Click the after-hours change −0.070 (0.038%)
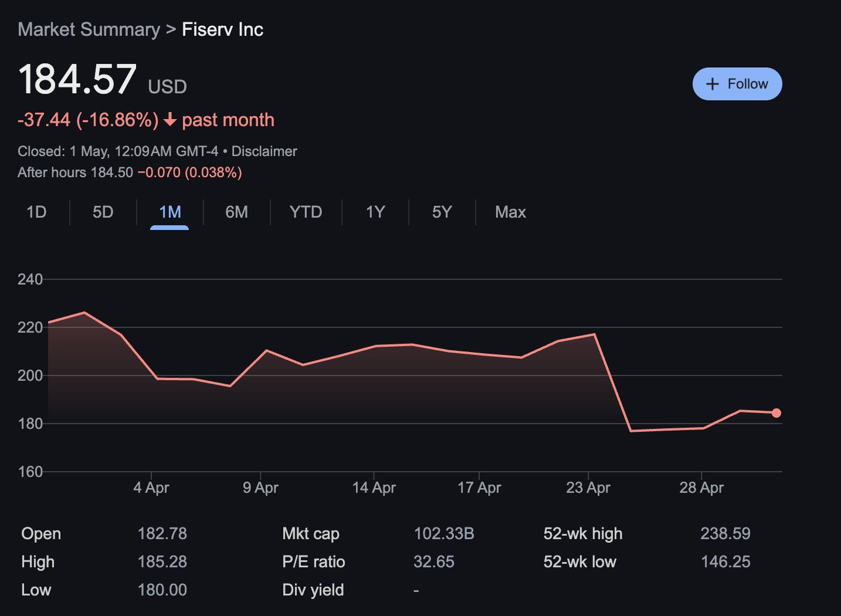 (190, 172)
